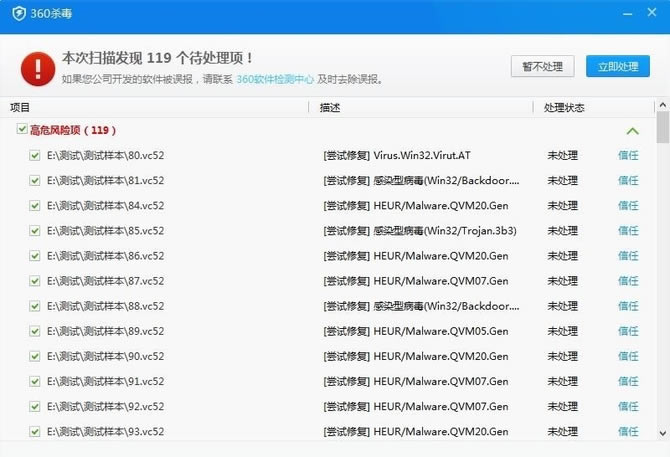Uncheck the 84.vc52 file checkbox

pos(35,206)
